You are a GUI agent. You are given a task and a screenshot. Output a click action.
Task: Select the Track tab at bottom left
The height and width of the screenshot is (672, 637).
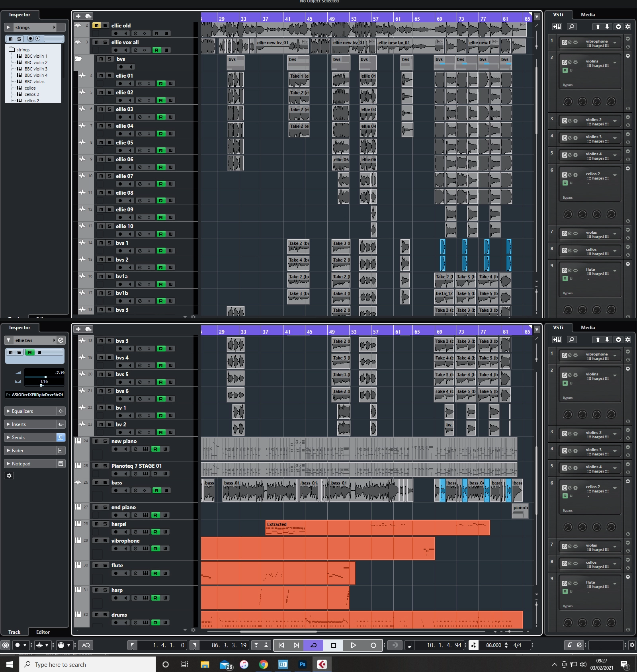point(14,632)
